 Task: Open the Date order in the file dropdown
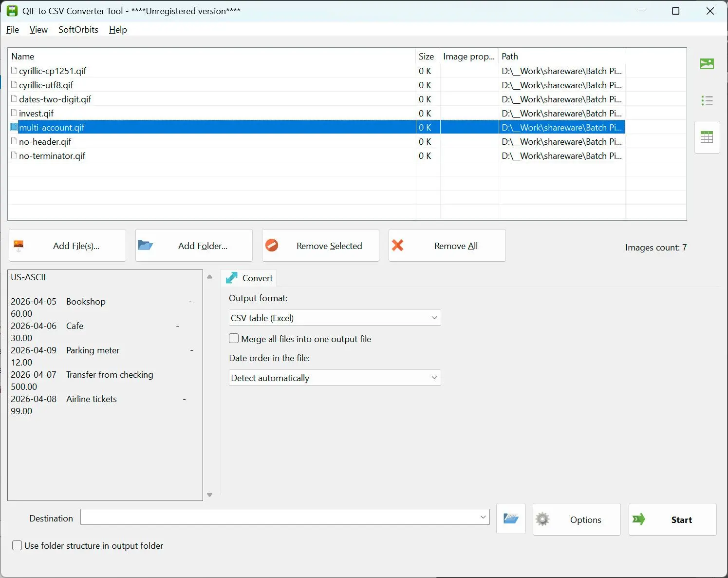click(x=335, y=378)
